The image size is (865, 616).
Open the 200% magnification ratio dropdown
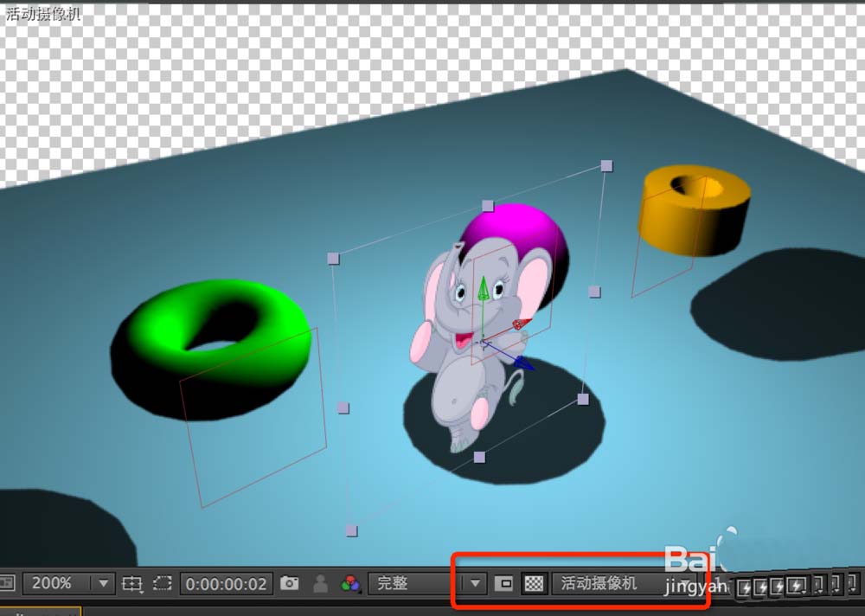pos(67,583)
